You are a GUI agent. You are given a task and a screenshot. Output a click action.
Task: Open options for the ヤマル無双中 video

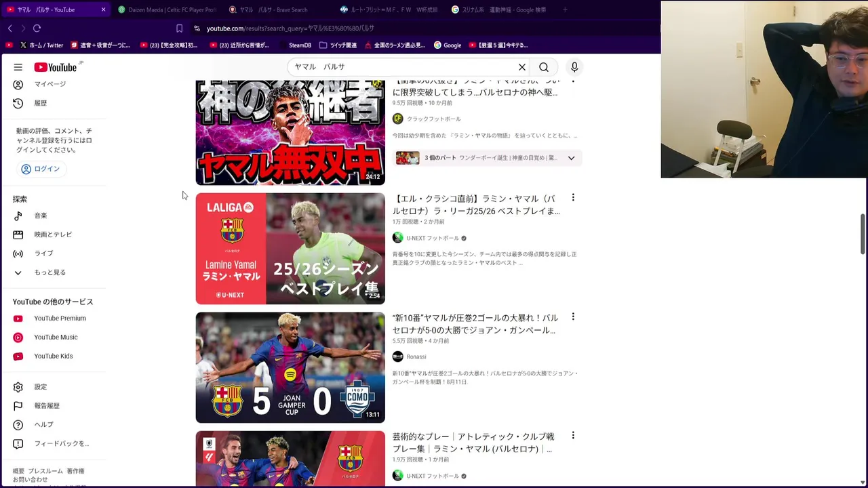pos(573,81)
